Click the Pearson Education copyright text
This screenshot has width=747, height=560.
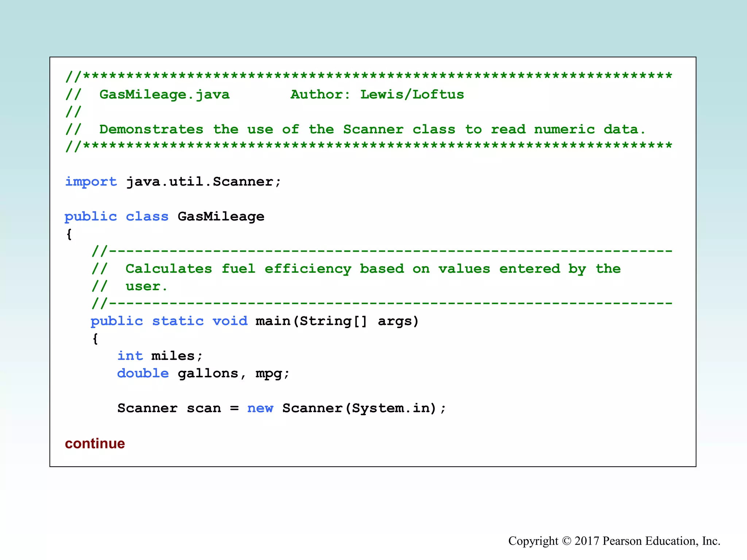(614, 541)
